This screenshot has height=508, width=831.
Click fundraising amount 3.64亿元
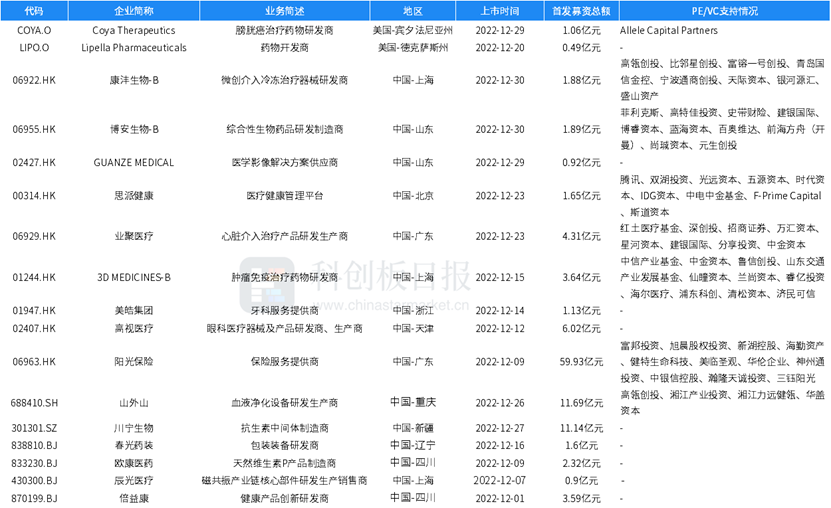pos(581,278)
